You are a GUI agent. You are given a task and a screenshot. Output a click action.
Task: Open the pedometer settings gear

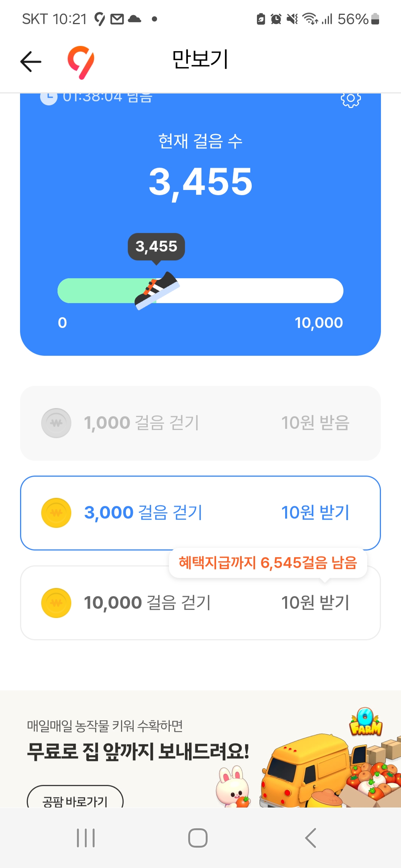coord(351,99)
